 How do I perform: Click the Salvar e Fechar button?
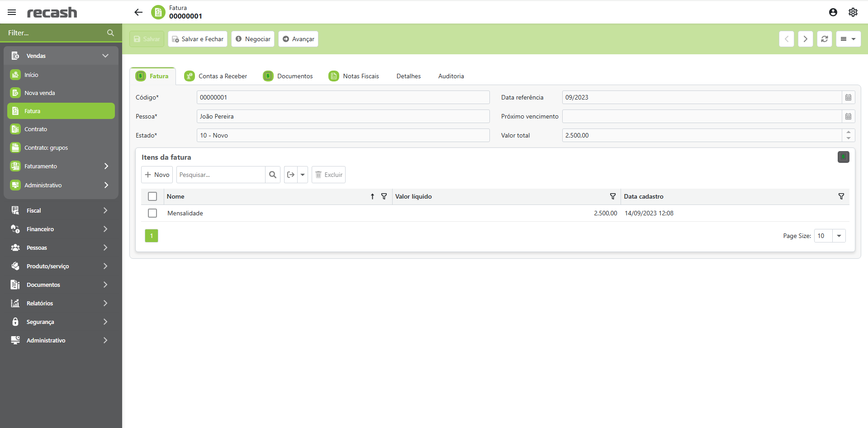198,39
